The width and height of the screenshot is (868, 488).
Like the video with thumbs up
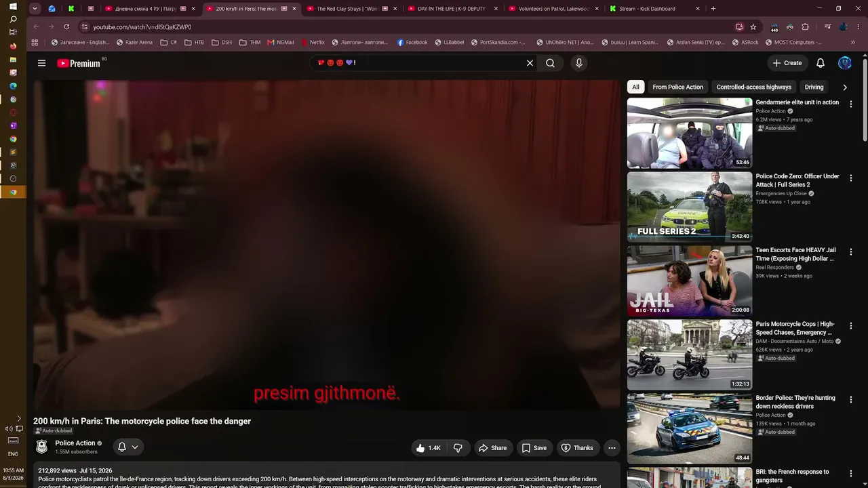(x=429, y=448)
